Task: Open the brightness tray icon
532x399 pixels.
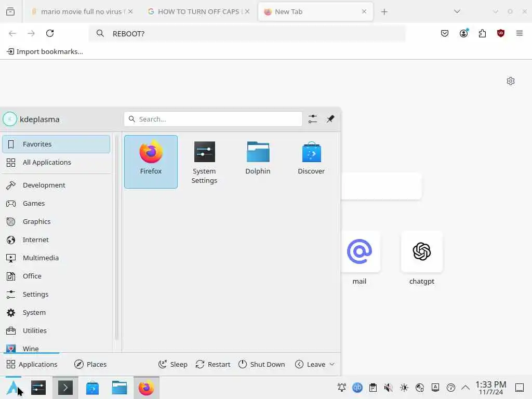Action: [x=404, y=388]
